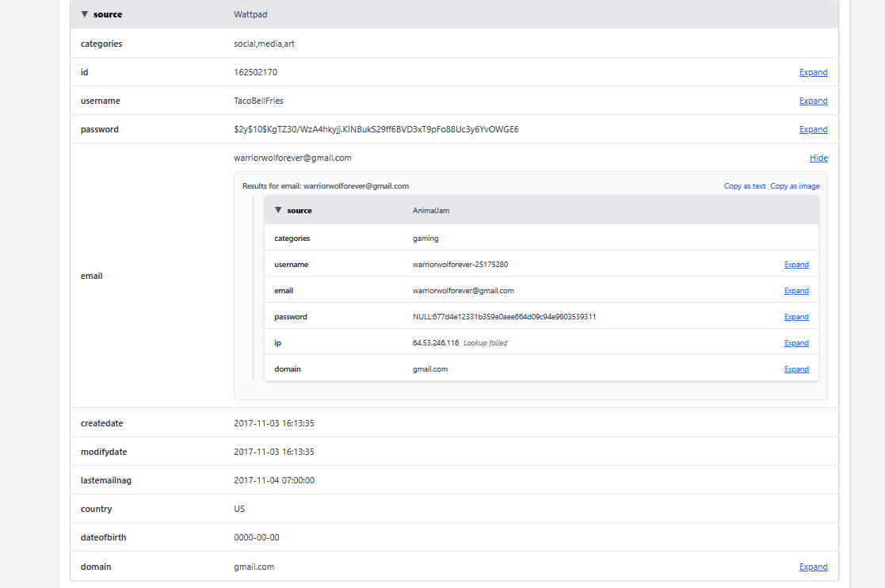Collapse the AnimalJam source disclosure triangle
Screen dimensions: 885x588
(x=278, y=210)
